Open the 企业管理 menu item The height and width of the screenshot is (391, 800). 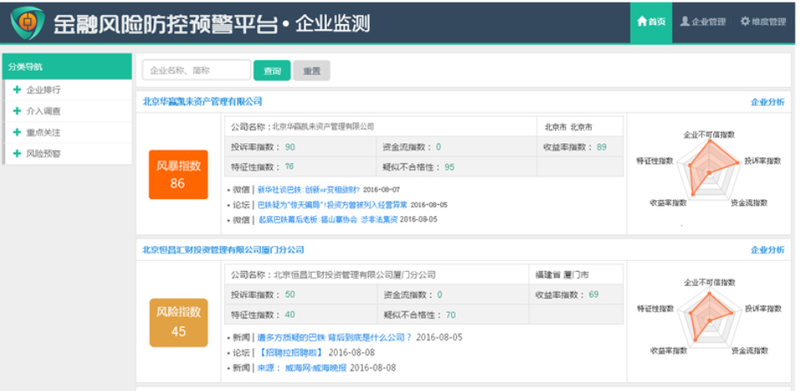703,22
